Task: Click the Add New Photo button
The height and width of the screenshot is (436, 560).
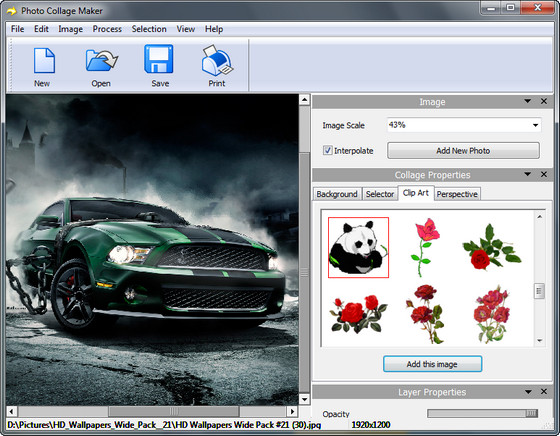Action: 463,150
